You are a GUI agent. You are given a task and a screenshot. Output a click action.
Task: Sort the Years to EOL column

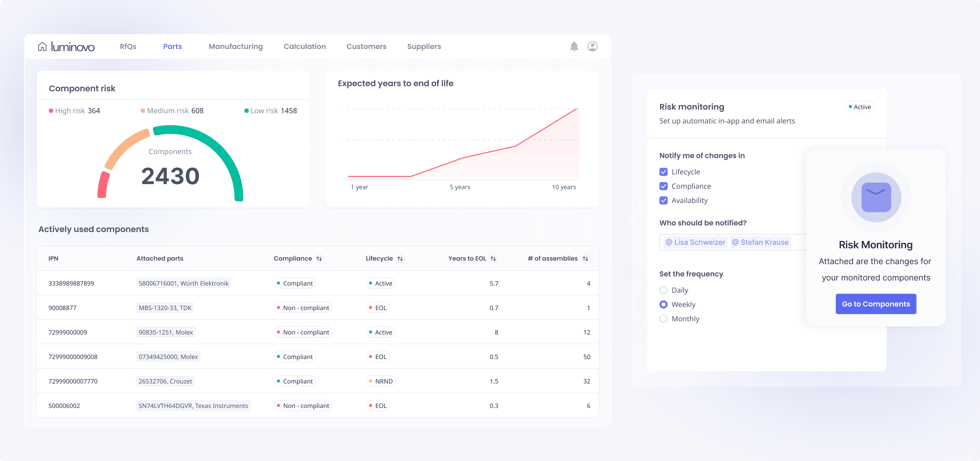click(493, 259)
